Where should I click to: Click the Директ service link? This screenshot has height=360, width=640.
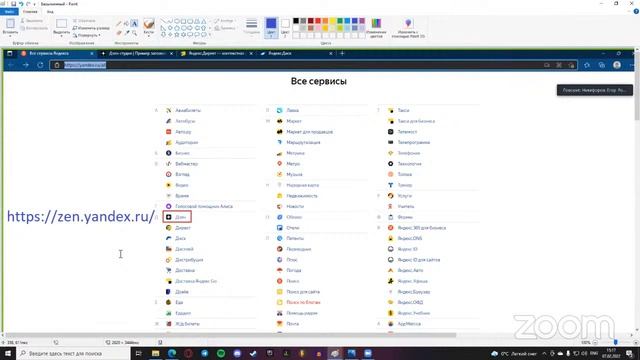click(183, 228)
